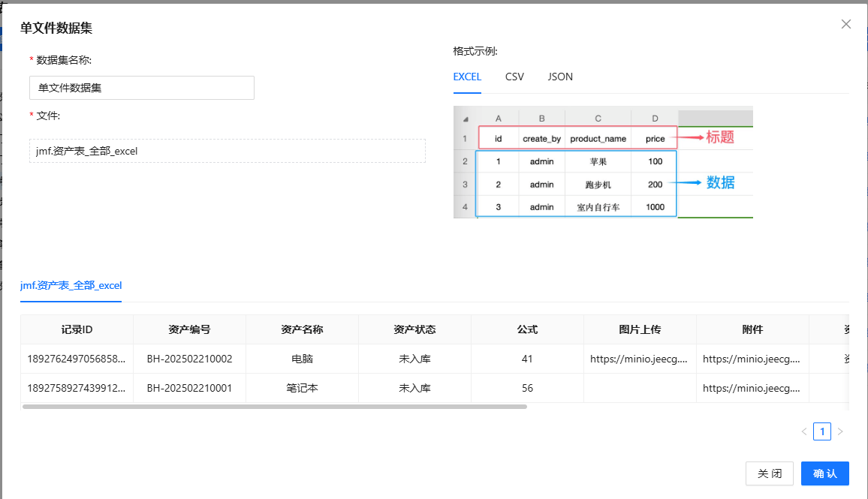Click the 资产状态 column header
Image resolution: width=868 pixels, height=499 pixels.
(x=414, y=329)
